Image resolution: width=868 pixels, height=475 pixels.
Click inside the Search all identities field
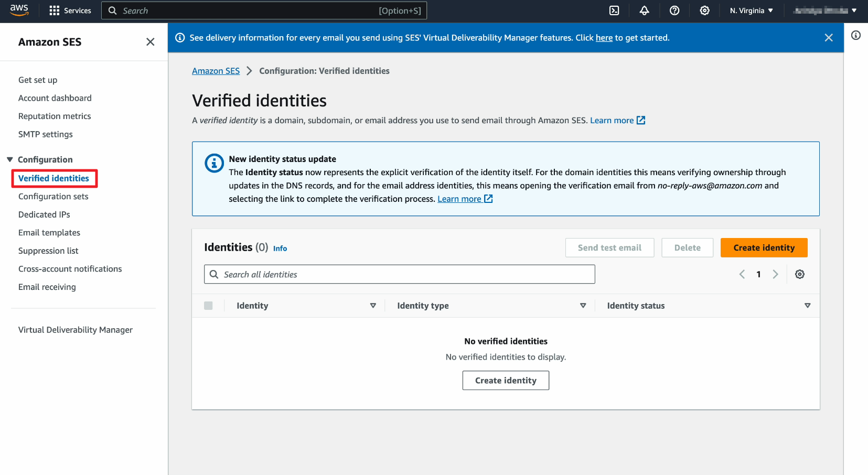(399, 274)
